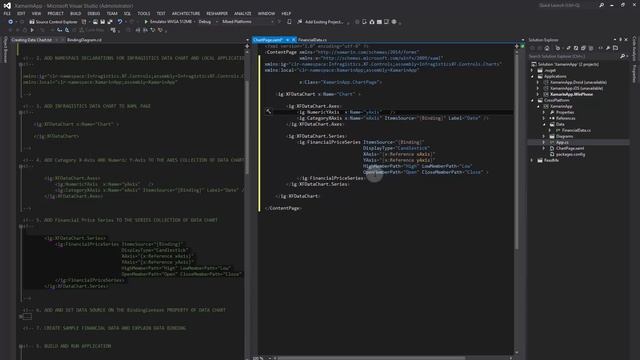
Task: Expand the Diagrams folder node
Action: pos(544,136)
